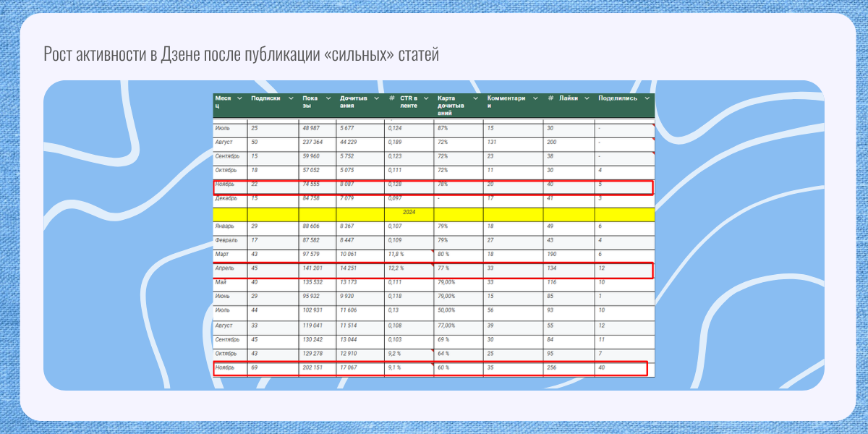Click the slide title about Дзен activity
The width and height of the screenshot is (868, 434).
coord(241,56)
